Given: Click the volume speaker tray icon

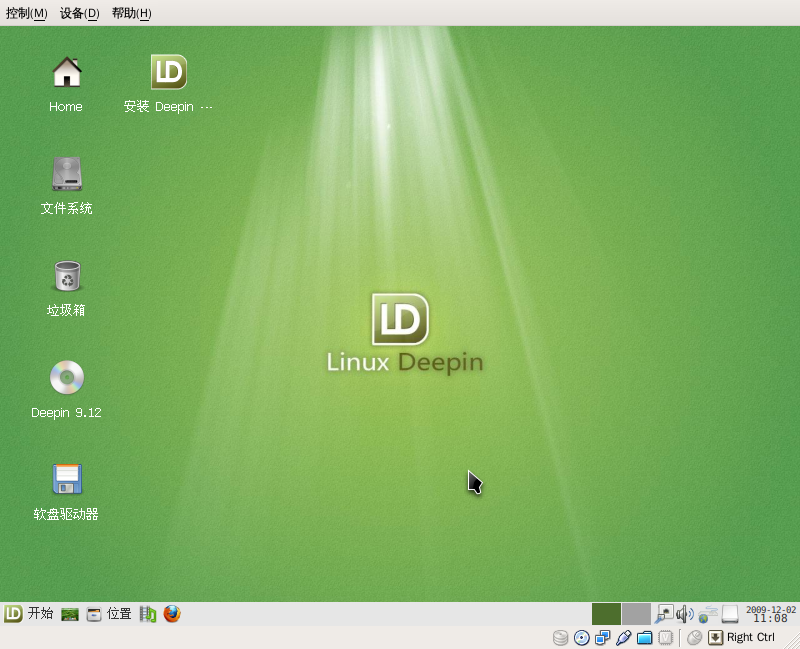Looking at the screenshot, I should pos(685,614).
